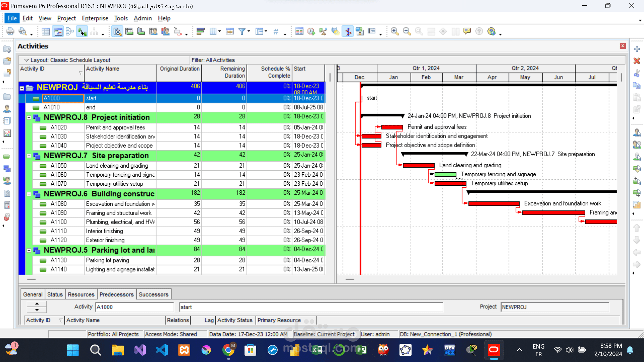Image resolution: width=644 pixels, height=362 pixels.
Task: Click the Original Duration column header
Action: pos(179,72)
